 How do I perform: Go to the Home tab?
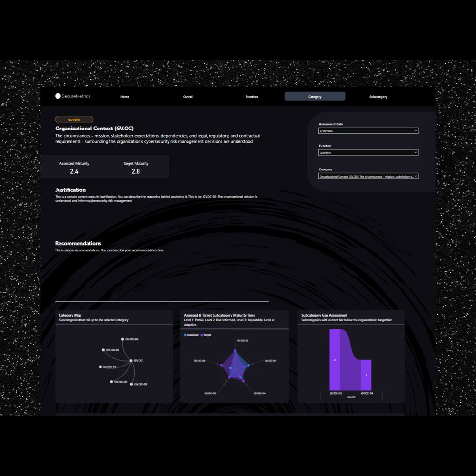[125, 97]
